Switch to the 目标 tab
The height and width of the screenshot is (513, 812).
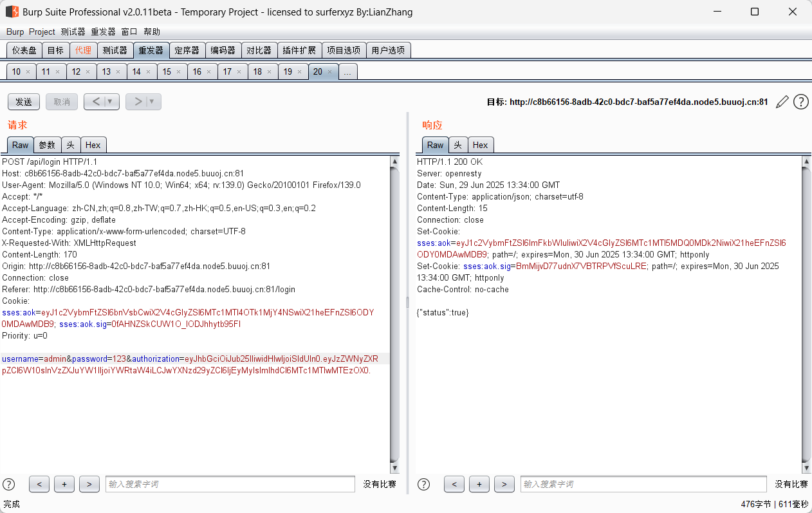tap(55, 50)
